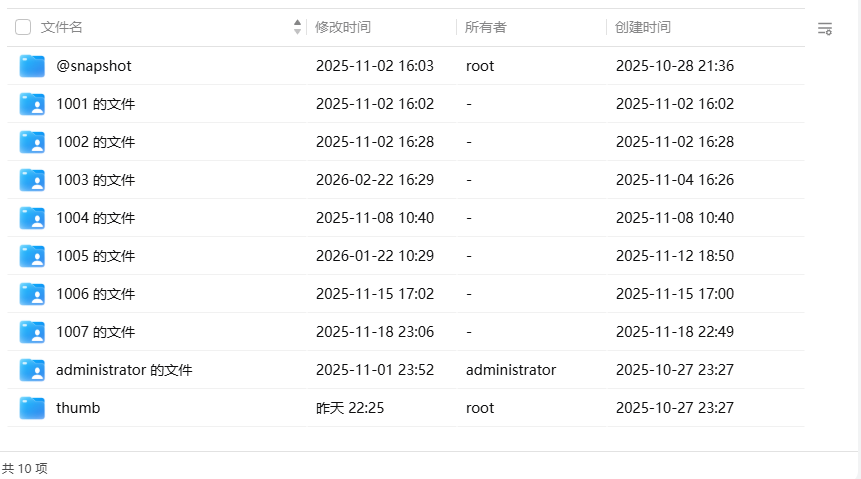Screen dimensions: 861x479
Task: Open the 1002 的文件 folder name
Action: tap(95, 142)
